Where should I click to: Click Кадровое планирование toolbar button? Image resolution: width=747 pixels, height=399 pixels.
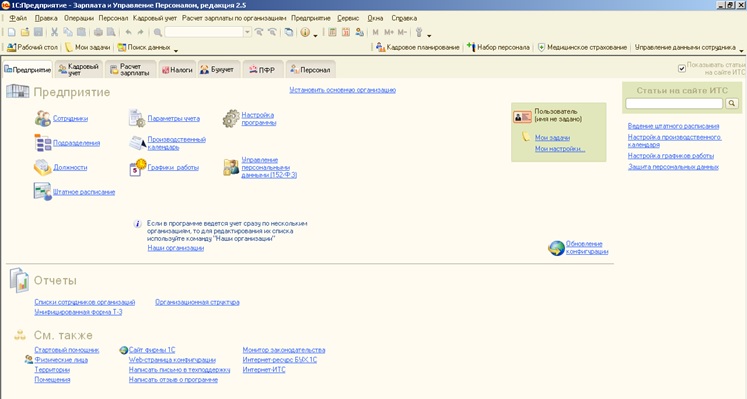tap(418, 47)
